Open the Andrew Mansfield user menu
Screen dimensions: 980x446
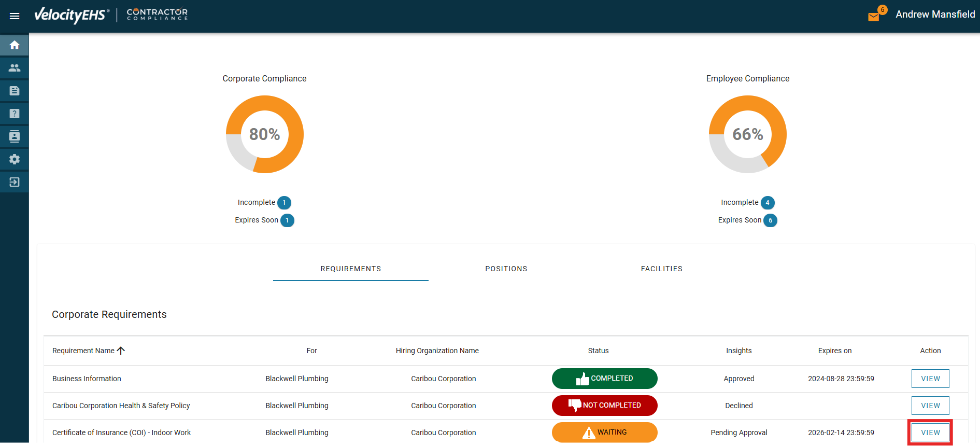pyautogui.click(x=935, y=15)
